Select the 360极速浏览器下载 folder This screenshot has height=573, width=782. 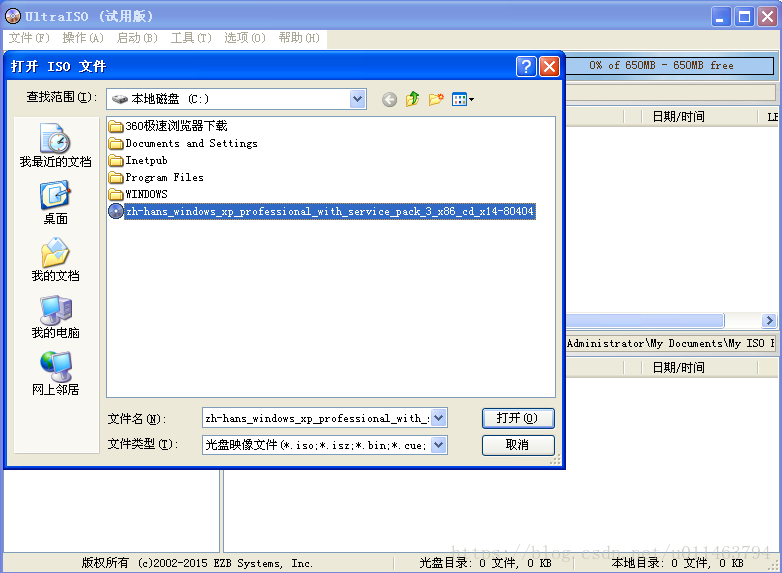pos(168,126)
